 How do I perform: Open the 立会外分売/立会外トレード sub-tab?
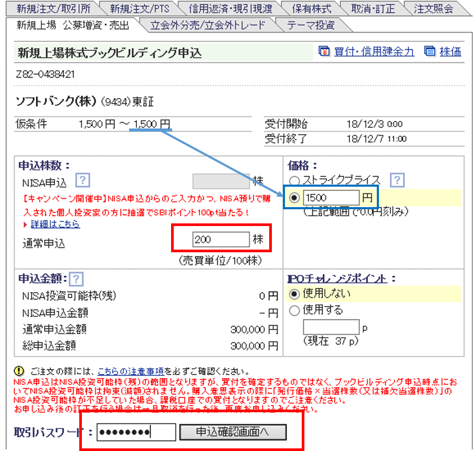208,25
